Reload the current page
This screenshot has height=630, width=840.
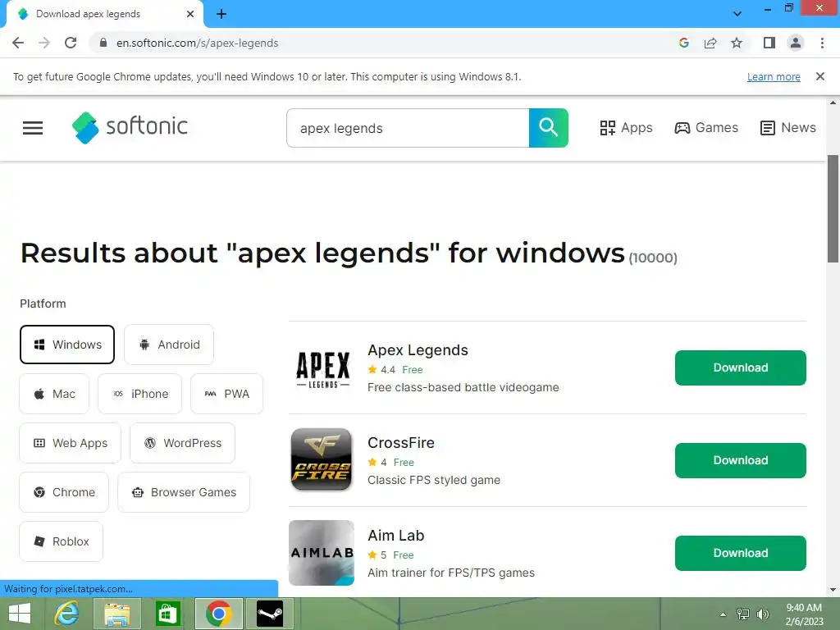71,43
